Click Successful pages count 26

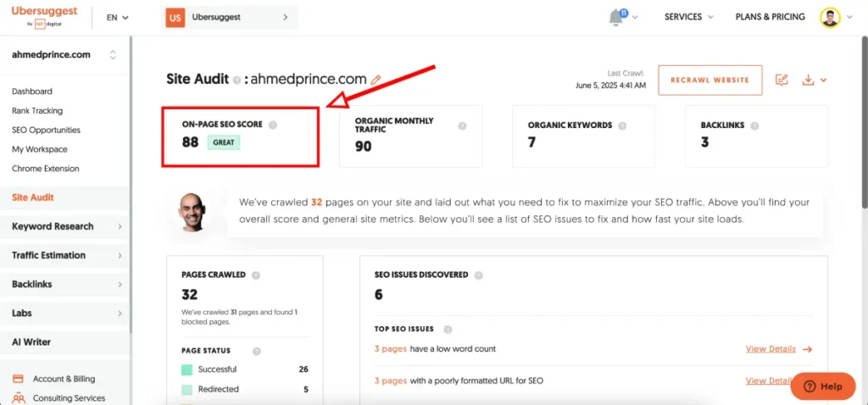(x=303, y=369)
